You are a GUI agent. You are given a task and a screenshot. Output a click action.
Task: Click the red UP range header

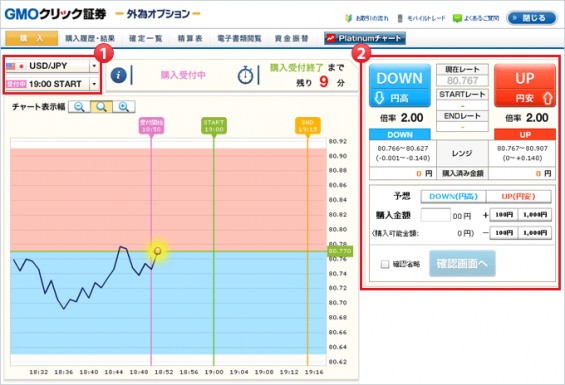pos(525,134)
